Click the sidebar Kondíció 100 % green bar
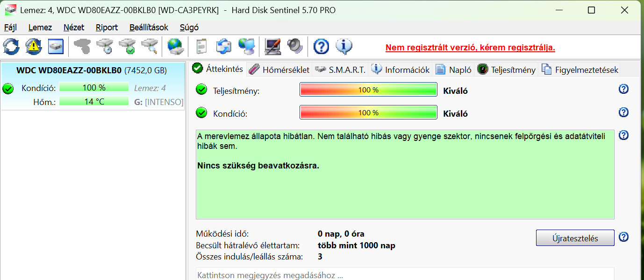The height and width of the screenshot is (280, 644). (x=94, y=88)
